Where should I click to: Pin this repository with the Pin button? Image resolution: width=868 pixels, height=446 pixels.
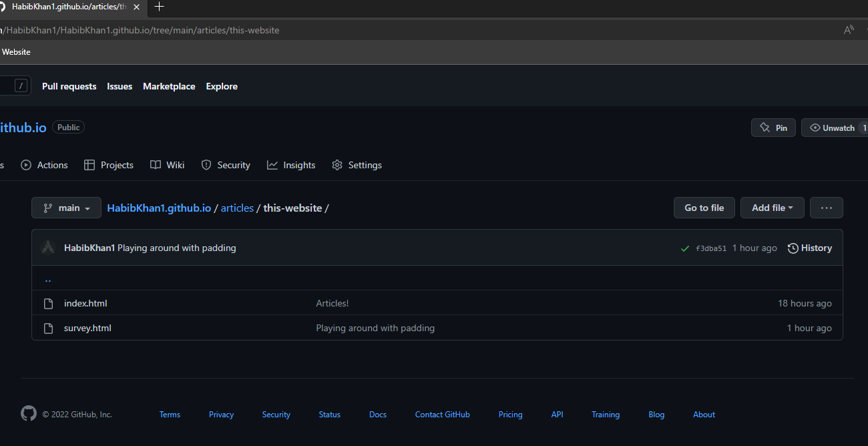(x=773, y=128)
